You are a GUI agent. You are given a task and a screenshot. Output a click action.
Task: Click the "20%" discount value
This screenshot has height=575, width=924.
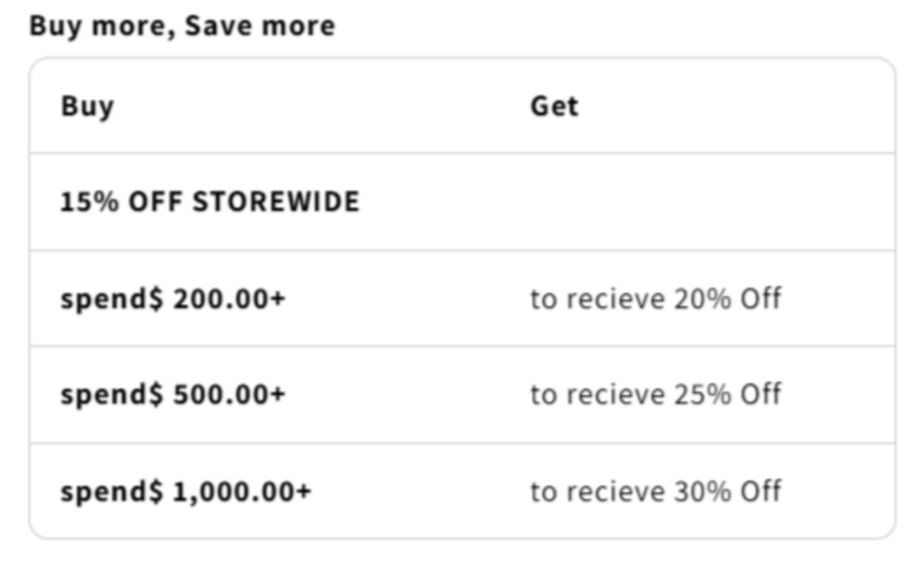tap(702, 298)
